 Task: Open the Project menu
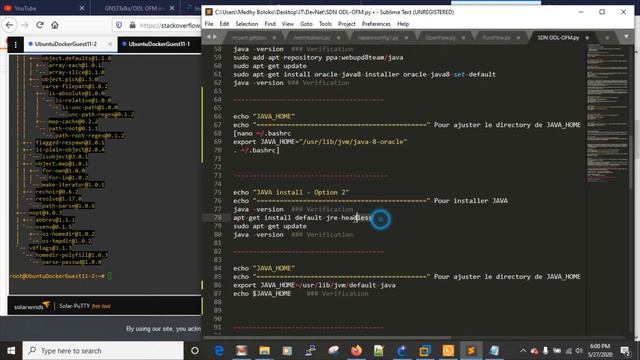(x=347, y=24)
